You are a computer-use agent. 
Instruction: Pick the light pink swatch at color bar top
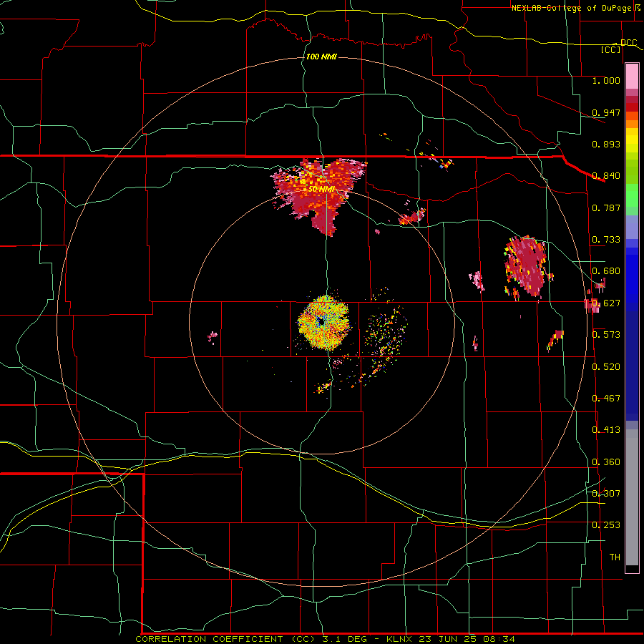pyautogui.click(x=632, y=76)
